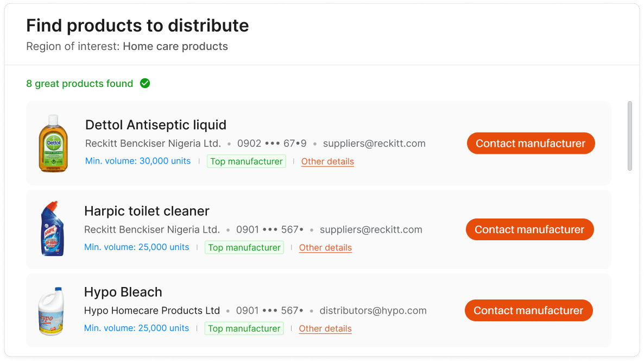Open the Dettol Antiseptic liquid bottle image
644x362 pixels.
[53, 143]
